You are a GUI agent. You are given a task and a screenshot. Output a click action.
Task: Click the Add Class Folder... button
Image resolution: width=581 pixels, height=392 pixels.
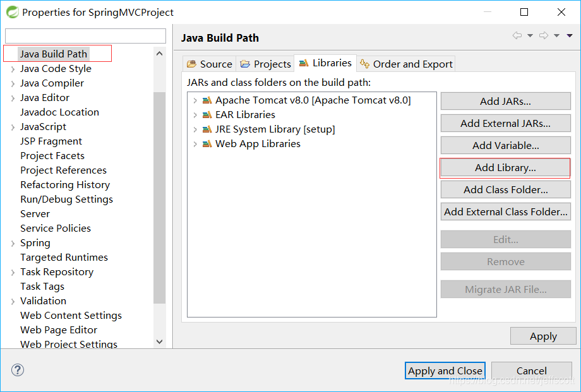point(505,189)
